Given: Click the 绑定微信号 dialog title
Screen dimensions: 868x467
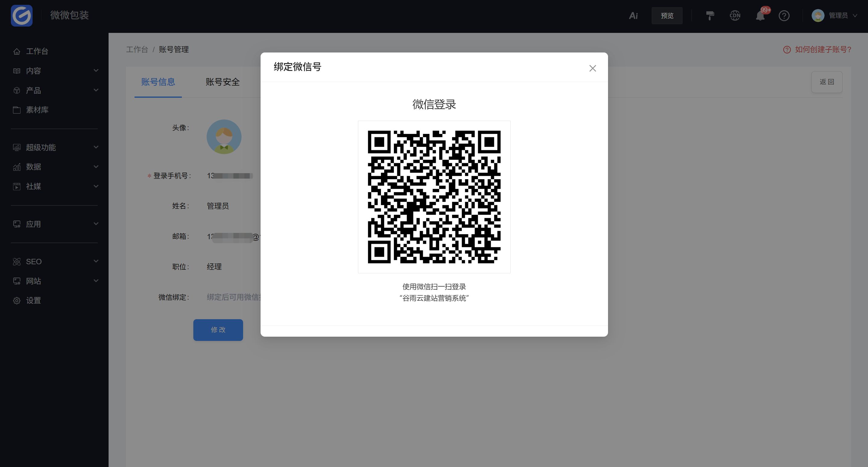Looking at the screenshot, I should 298,67.
